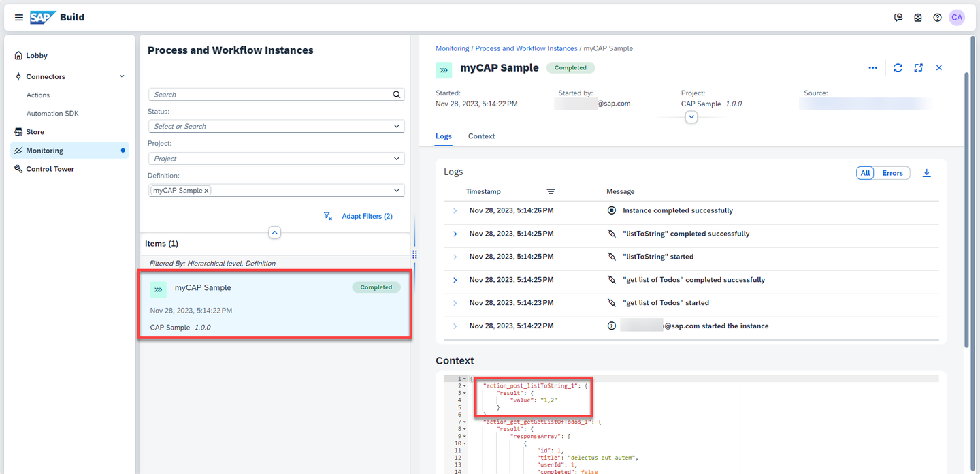Open Connectors in sidebar

pos(46,76)
